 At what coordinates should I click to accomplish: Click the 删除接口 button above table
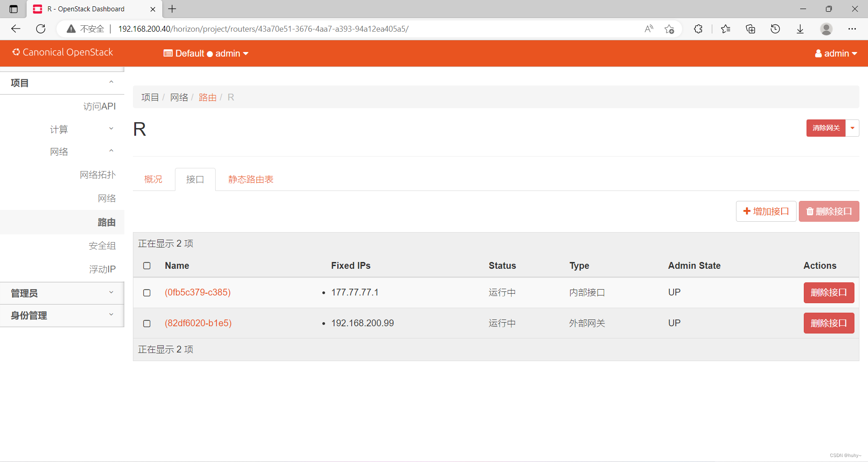829,211
